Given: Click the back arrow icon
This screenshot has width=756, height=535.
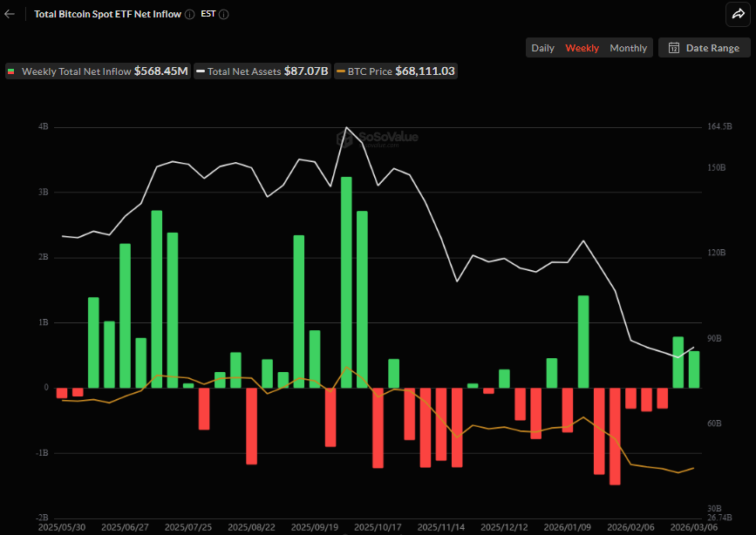Looking at the screenshot, I should click(x=10, y=14).
